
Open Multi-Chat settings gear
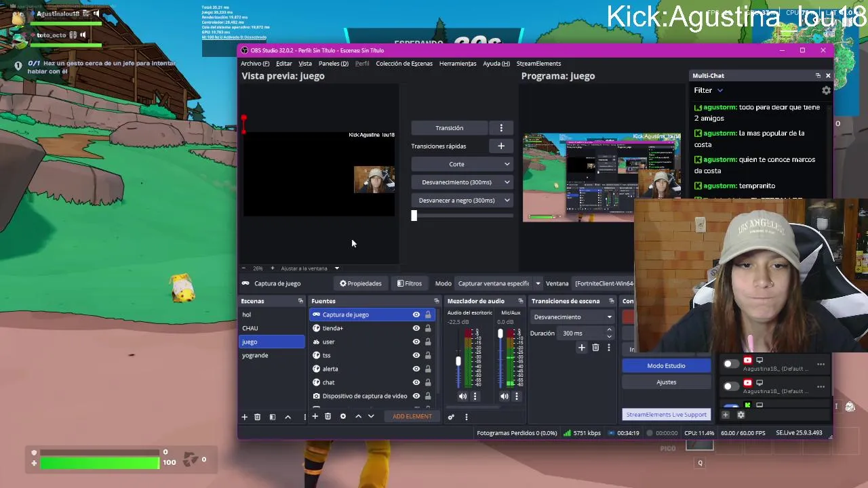coord(826,90)
